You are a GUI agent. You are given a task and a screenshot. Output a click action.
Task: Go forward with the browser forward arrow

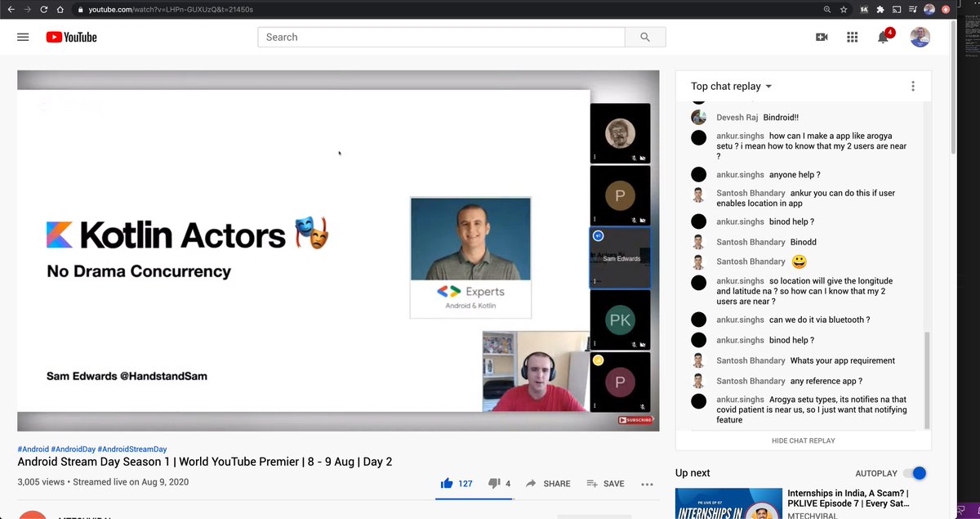tap(27, 10)
